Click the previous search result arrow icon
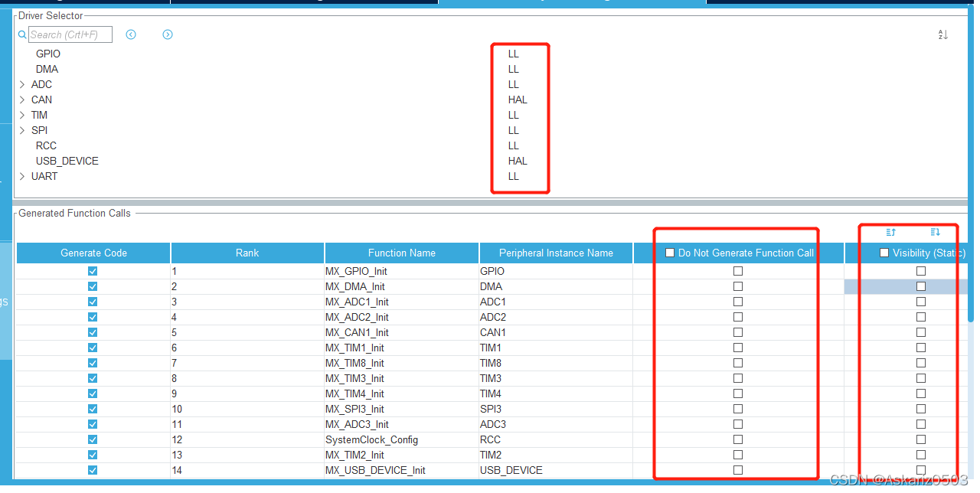This screenshot has height=493, width=980. click(131, 34)
